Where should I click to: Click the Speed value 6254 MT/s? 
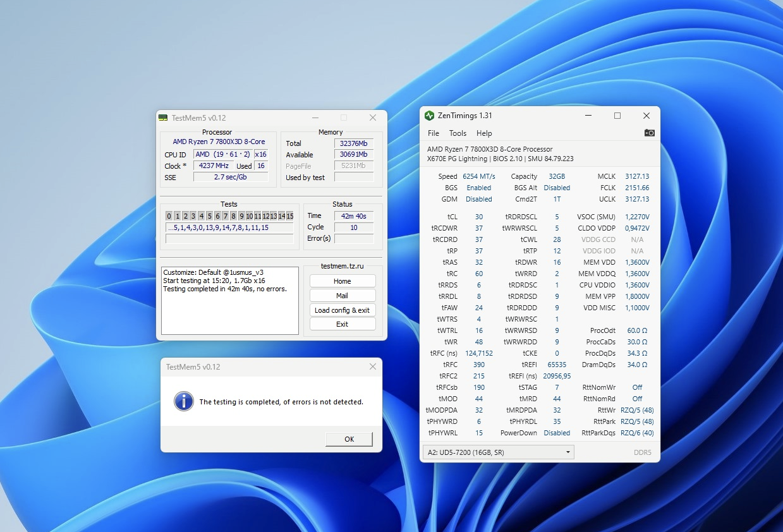(479, 176)
